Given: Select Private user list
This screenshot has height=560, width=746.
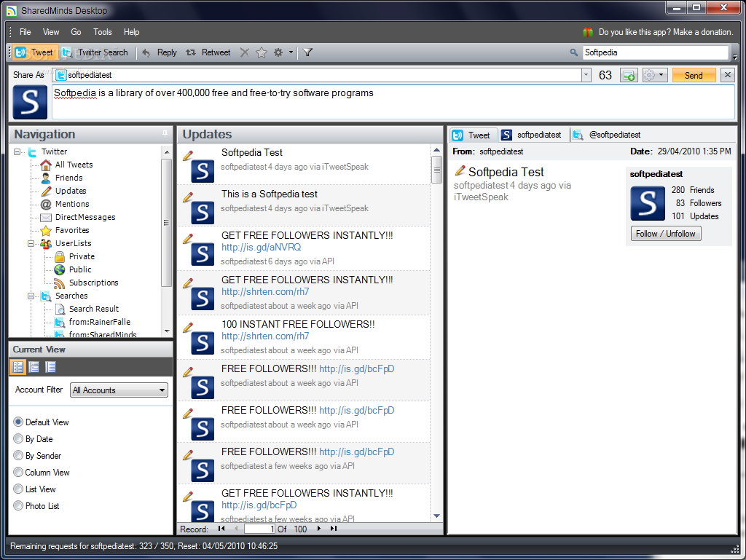Looking at the screenshot, I should (82, 256).
